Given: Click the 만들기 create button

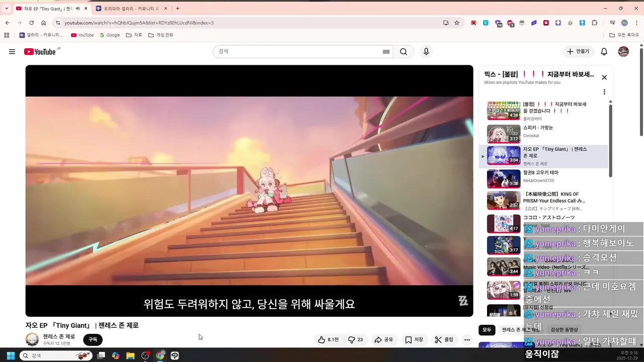Looking at the screenshot, I should pyautogui.click(x=578, y=52).
